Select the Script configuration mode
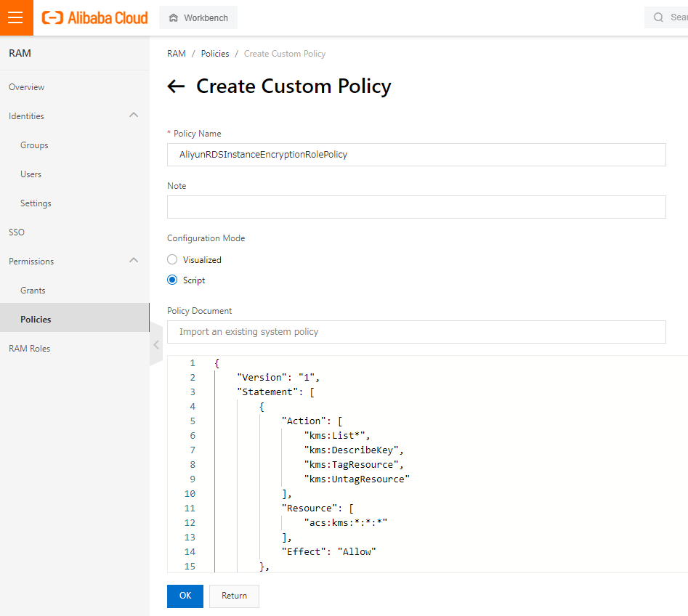 tap(172, 280)
